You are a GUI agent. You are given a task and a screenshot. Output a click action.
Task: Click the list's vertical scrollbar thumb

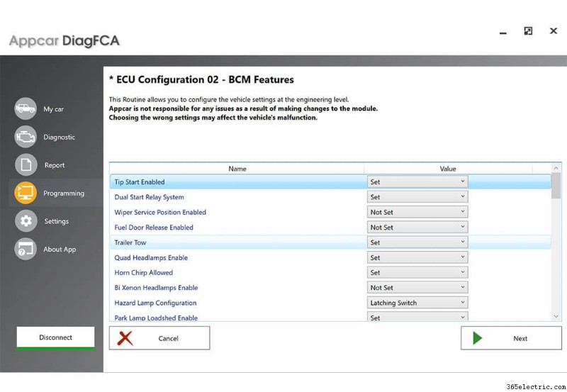556,186
